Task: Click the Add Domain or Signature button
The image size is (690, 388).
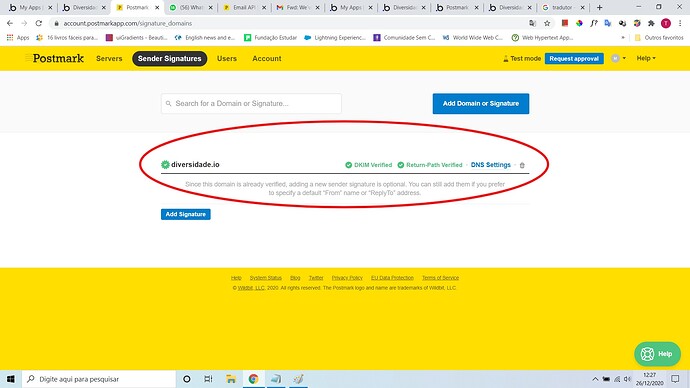Action: tap(481, 103)
